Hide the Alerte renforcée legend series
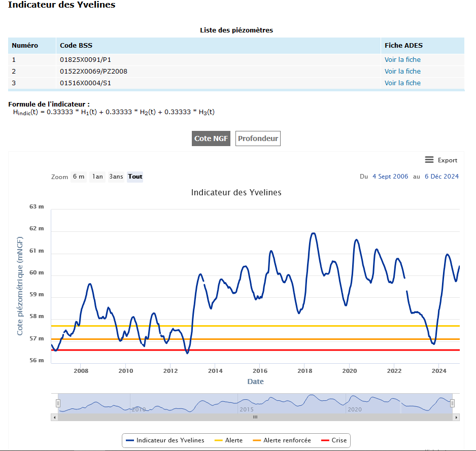This screenshot has width=476, height=451. coord(282,440)
